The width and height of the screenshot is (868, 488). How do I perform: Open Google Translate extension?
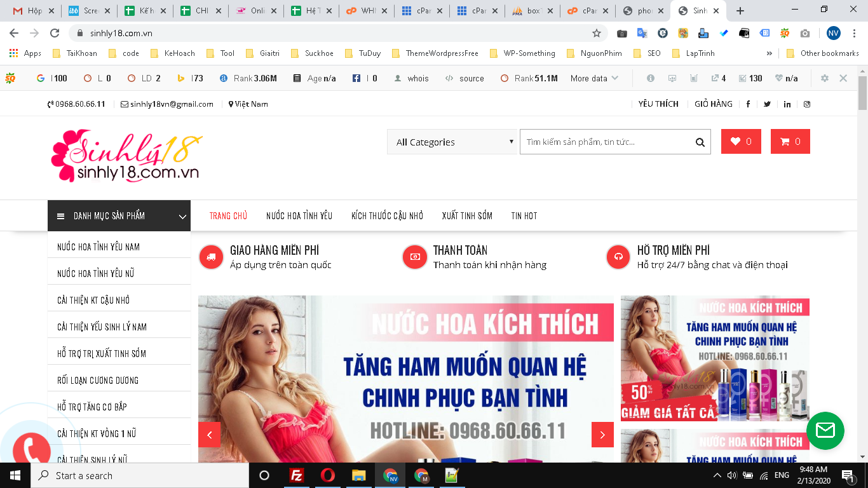point(642,33)
